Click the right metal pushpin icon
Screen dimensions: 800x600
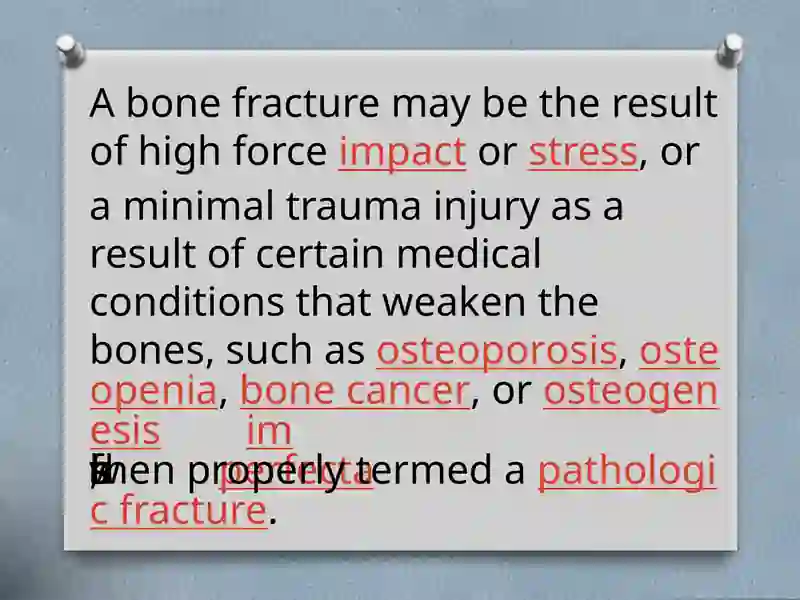(730, 50)
